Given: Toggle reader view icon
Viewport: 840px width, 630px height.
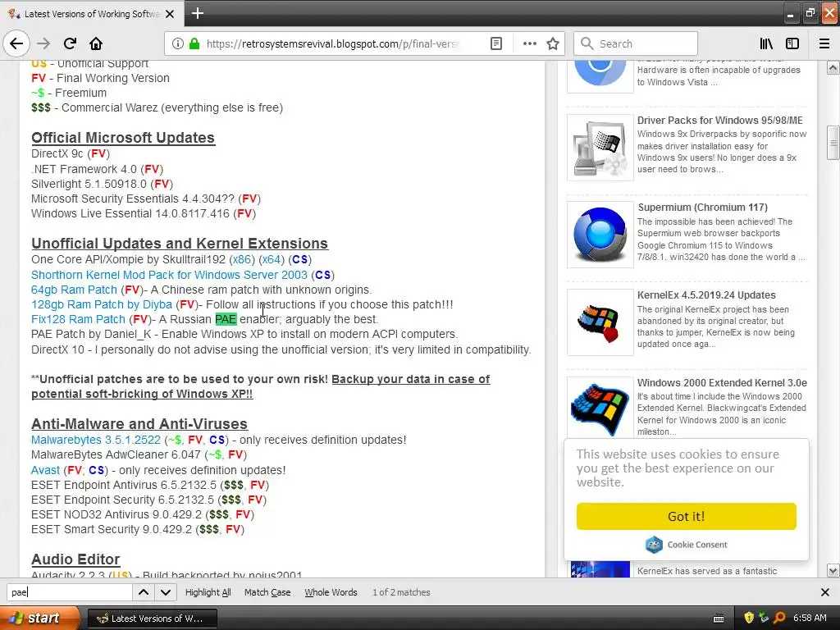Looking at the screenshot, I should (x=496, y=43).
